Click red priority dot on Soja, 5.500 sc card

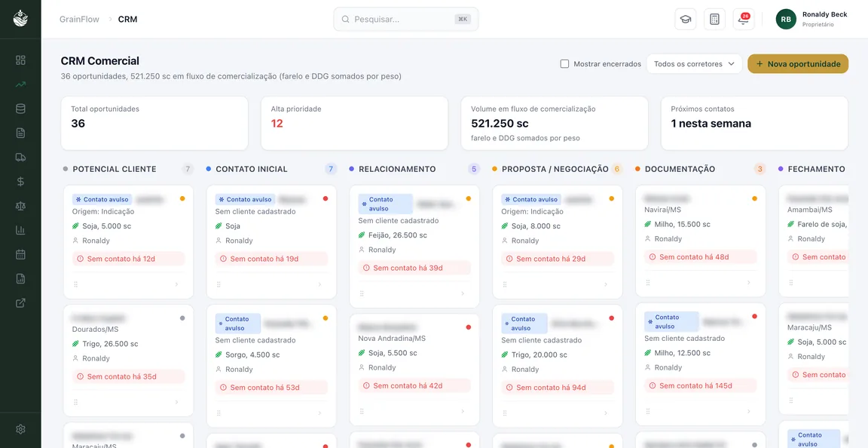tap(469, 327)
